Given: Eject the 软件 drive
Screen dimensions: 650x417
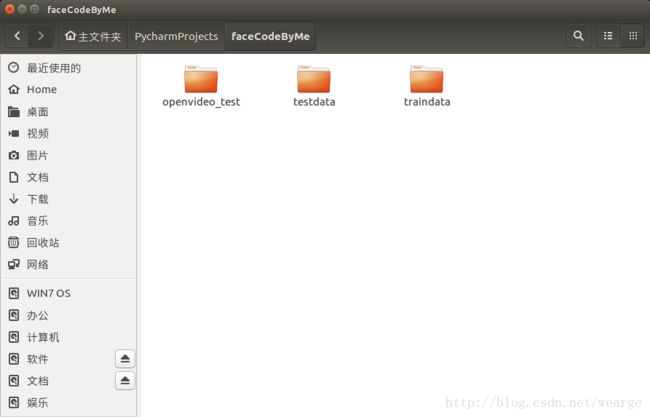Looking at the screenshot, I should (x=125, y=359).
